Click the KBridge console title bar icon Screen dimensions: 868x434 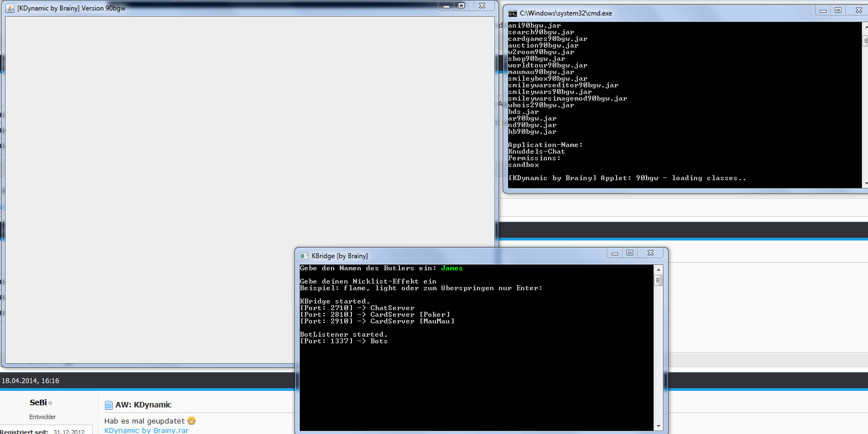pyautogui.click(x=304, y=256)
